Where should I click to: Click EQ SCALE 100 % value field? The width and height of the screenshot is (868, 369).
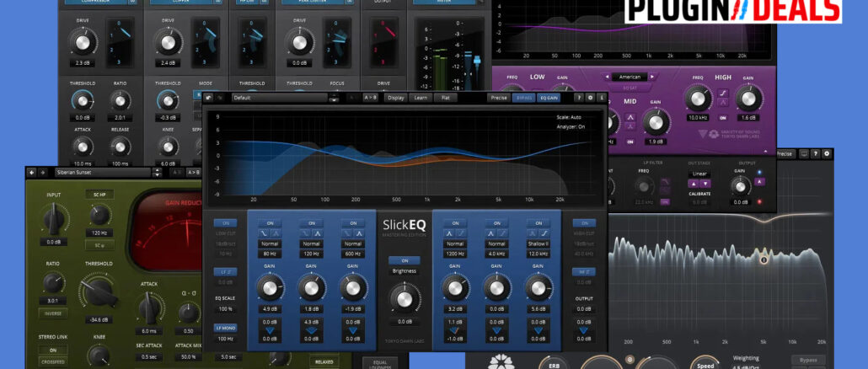[225, 308]
